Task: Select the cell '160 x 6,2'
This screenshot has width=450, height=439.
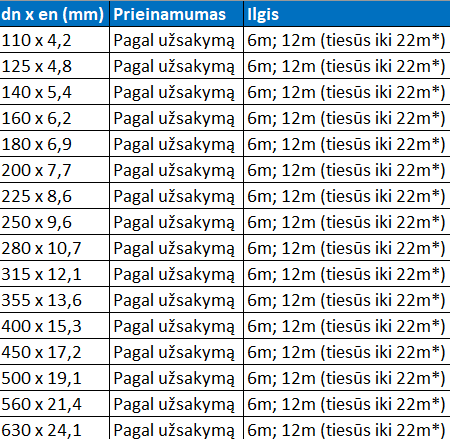Action: (x=54, y=118)
